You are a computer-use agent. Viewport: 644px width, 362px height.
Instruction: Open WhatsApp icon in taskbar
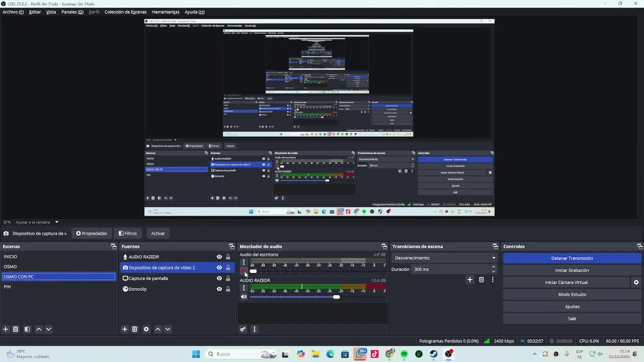click(360, 354)
